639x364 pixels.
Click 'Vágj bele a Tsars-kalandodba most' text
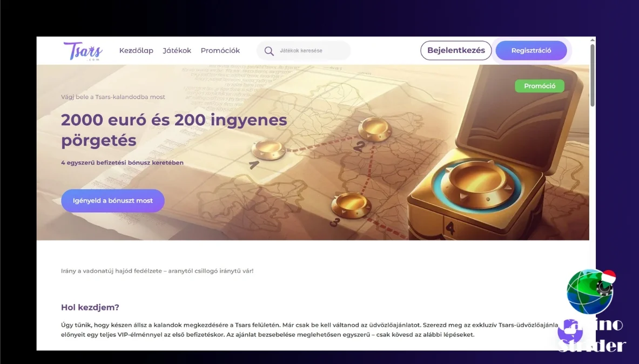(x=113, y=97)
